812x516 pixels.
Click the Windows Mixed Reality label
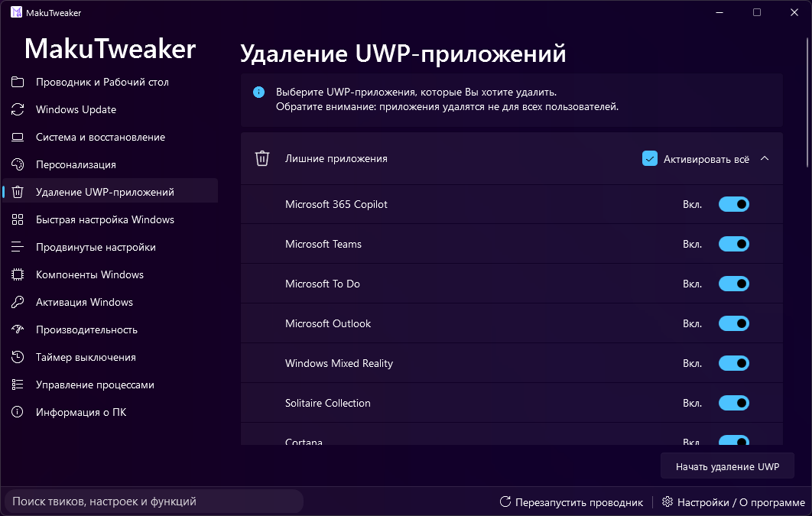point(339,363)
